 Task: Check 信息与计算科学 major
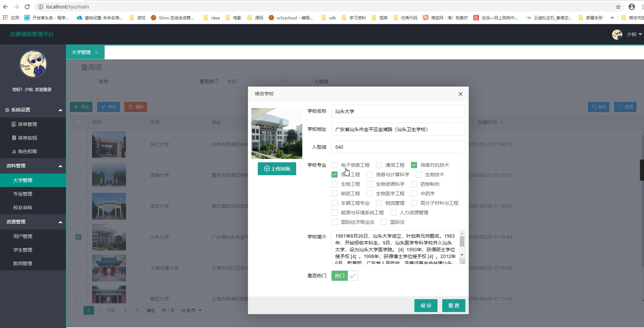click(370, 175)
